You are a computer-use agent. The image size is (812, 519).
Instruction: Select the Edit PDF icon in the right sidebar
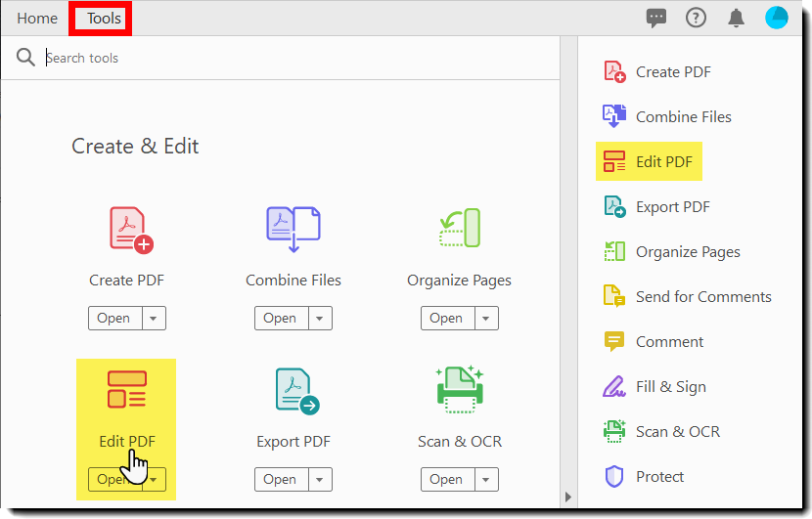tap(614, 161)
